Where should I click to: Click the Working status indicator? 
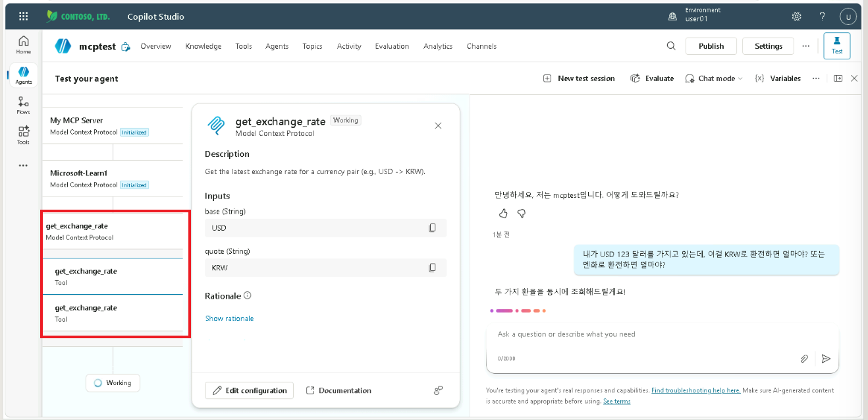pos(113,383)
